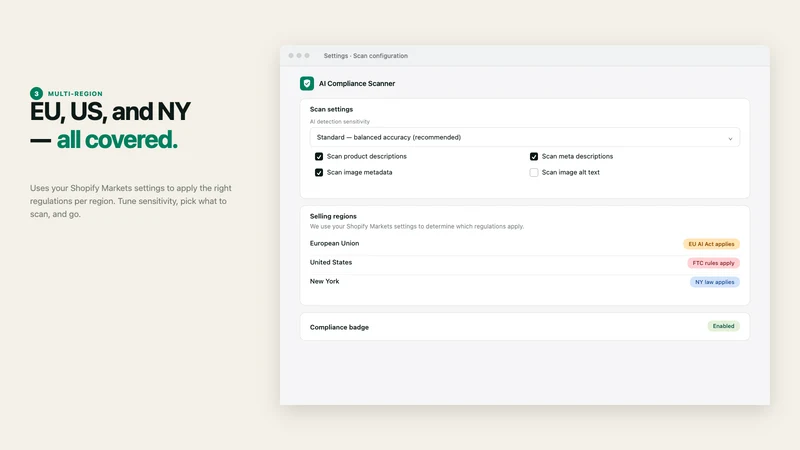This screenshot has height=450, width=800.
Task: Select the European Union region row
Action: 524,244
